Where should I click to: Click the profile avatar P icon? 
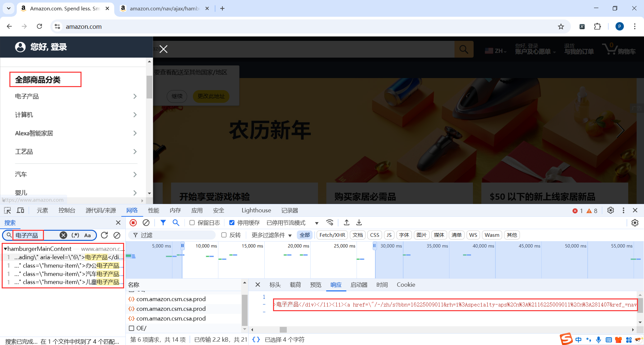click(x=620, y=26)
